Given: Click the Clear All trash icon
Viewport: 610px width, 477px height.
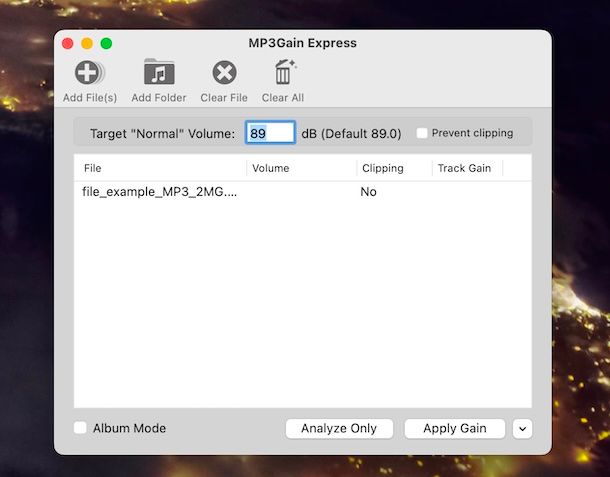Looking at the screenshot, I should 285,72.
